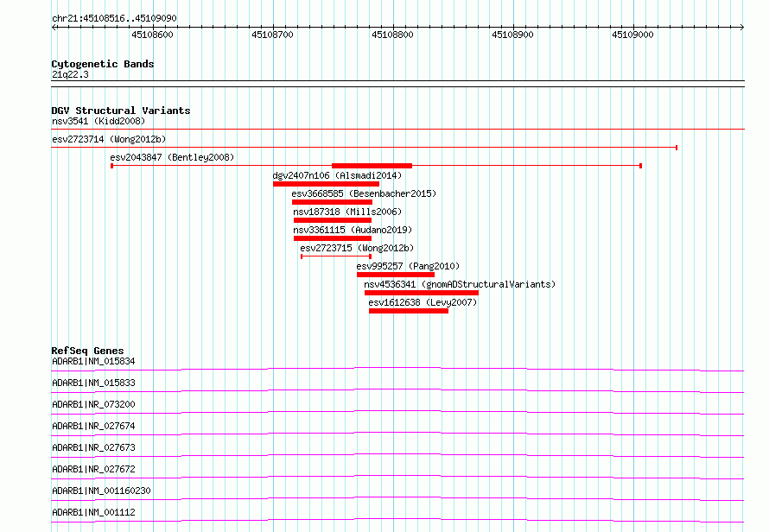Open variant nsv187318 (Mills2006) label

point(347,212)
